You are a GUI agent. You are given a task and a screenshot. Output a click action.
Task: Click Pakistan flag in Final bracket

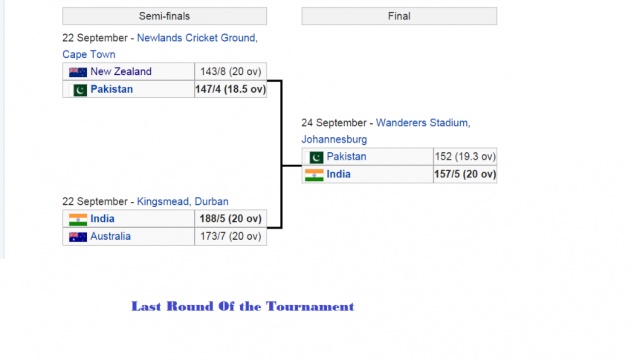tap(316, 157)
